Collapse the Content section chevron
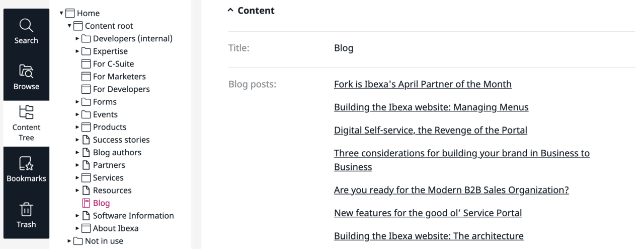Screen dimensions: 644x249 click(230, 10)
